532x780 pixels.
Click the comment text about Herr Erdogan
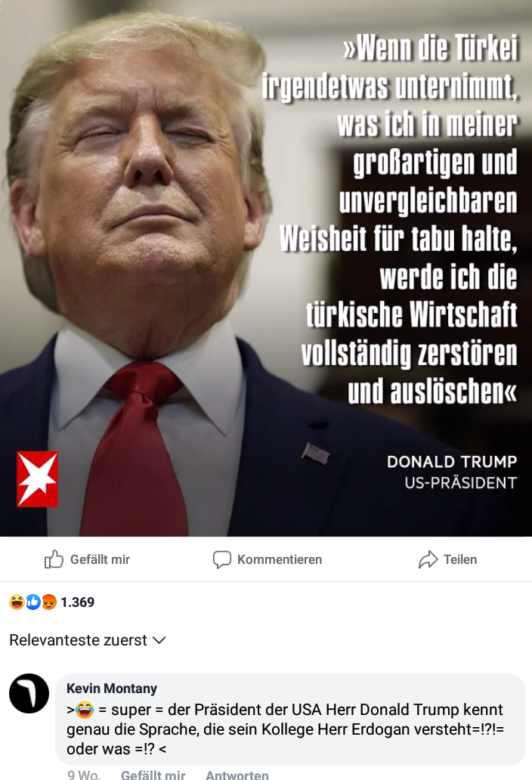click(286, 729)
